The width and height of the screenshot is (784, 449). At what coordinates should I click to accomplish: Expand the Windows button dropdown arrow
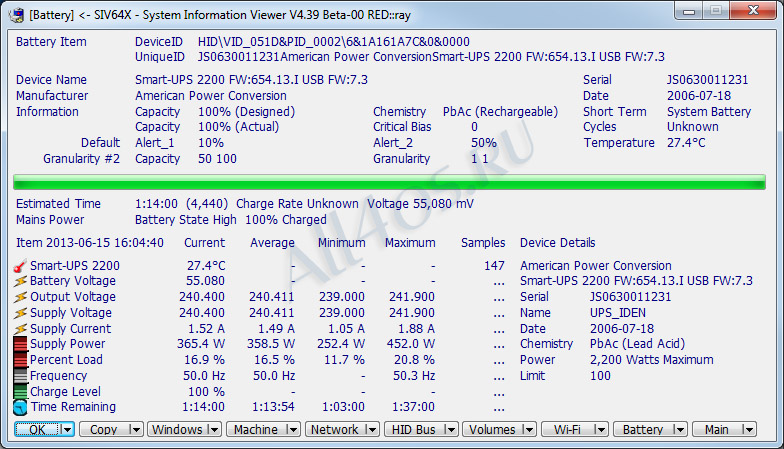pos(214,430)
